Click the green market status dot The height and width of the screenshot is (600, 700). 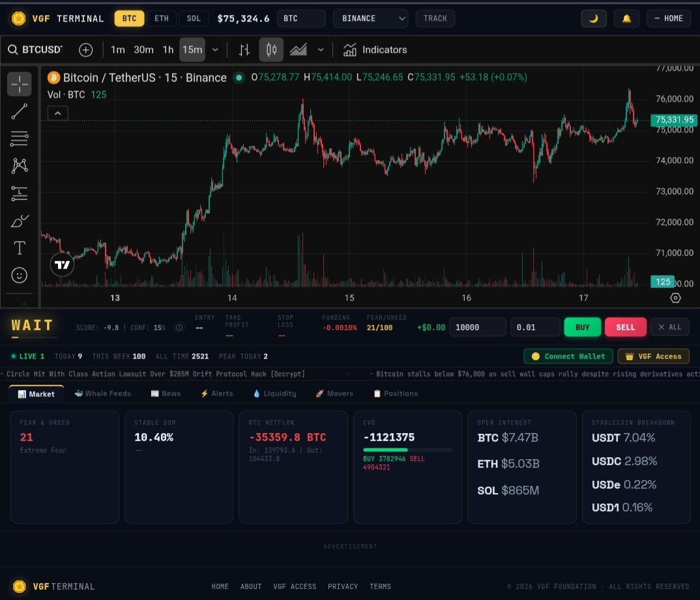point(239,78)
